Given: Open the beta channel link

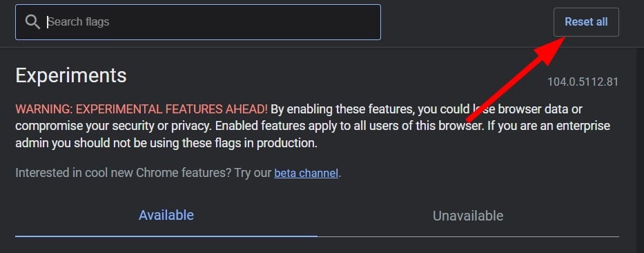Looking at the screenshot, I should click(306, 173).
